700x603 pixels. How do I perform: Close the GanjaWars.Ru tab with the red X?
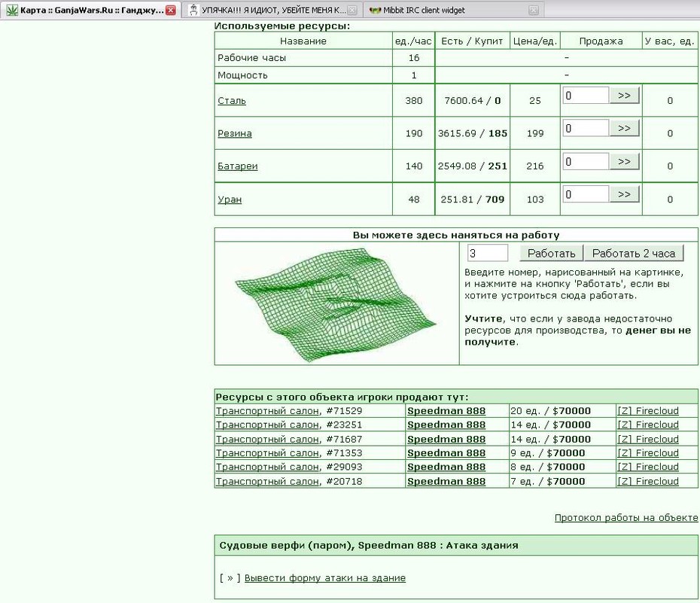click(171, 10)
